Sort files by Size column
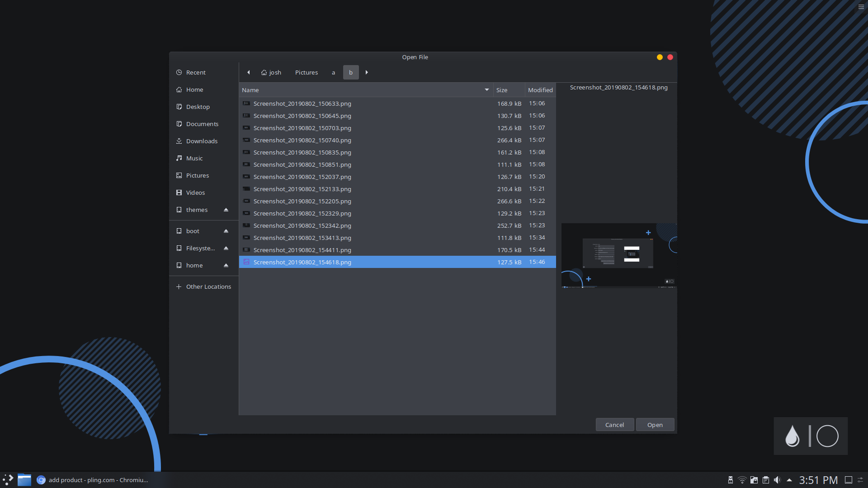The width and height of the screenshot is (868, 488). tap(509, 90)
